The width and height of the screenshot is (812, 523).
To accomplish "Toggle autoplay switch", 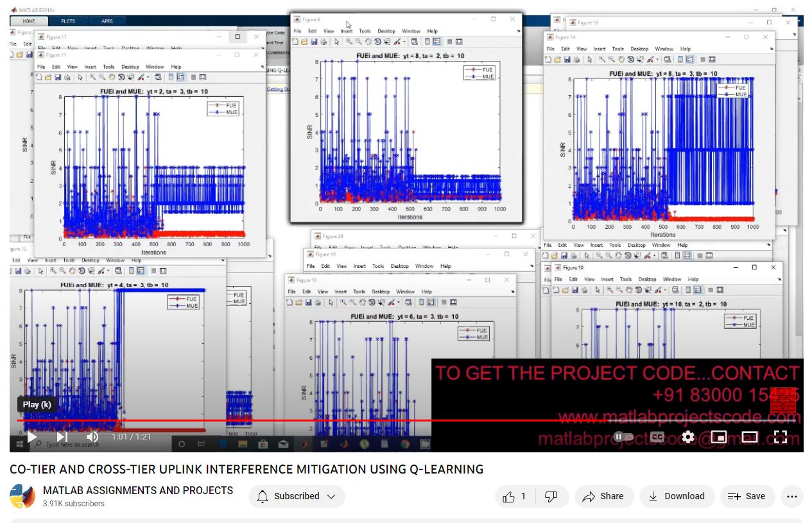I will (623, 437).
